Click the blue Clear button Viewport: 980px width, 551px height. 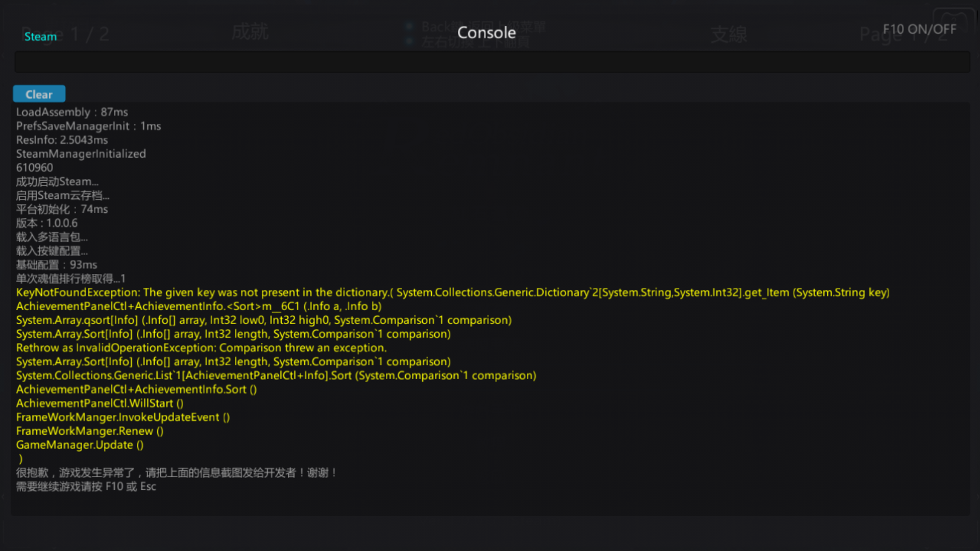coord(39,94)
